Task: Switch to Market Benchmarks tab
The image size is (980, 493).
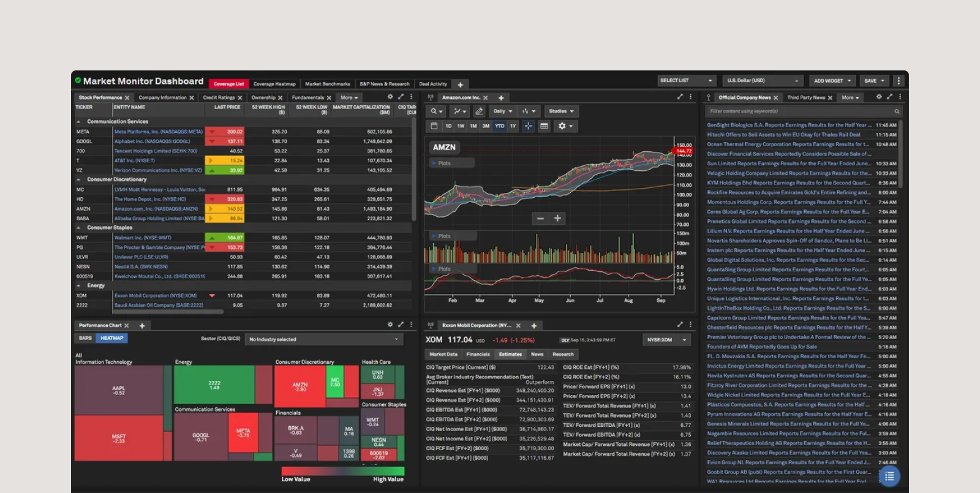Action: [328, 85]
